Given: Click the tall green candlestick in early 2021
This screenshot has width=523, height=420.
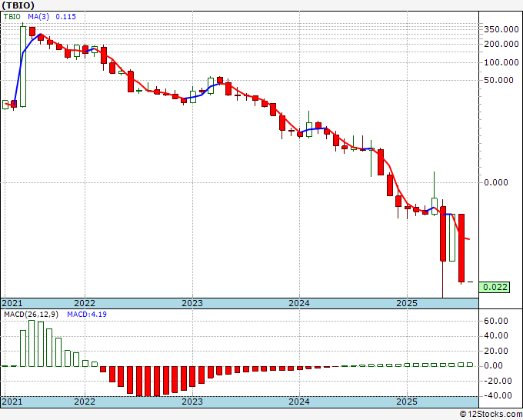Looking at the screenshot, I should [23, 66].
